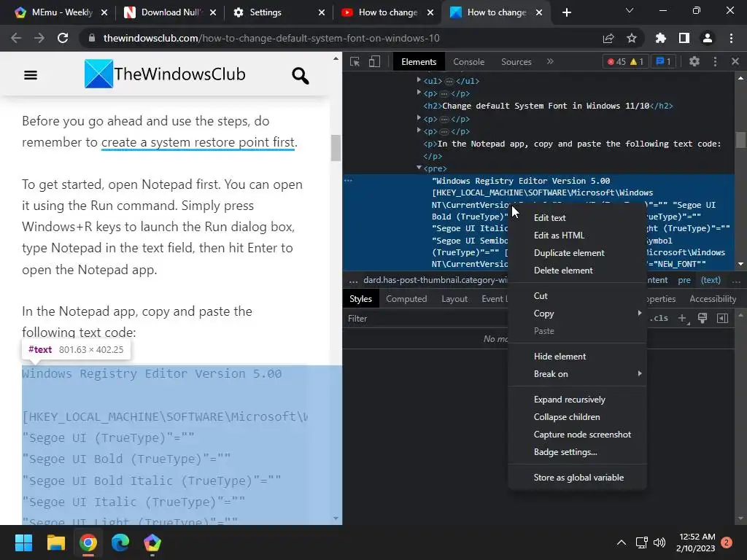Select the h2 Change default System Font node
Image resolution: width=747 pixels, height=560 pixels.
point(548,106)
